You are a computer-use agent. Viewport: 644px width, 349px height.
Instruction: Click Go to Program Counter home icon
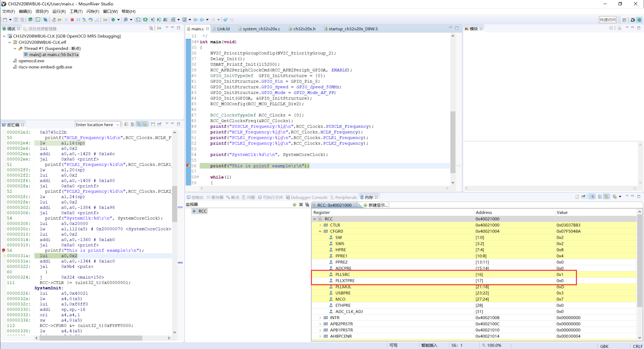coord(132,124)
